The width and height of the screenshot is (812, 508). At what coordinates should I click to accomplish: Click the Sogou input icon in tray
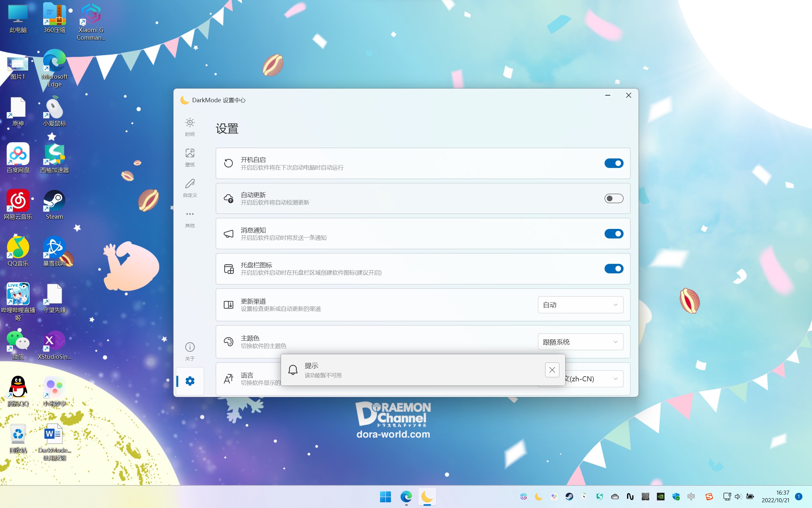tap(709, 497)
